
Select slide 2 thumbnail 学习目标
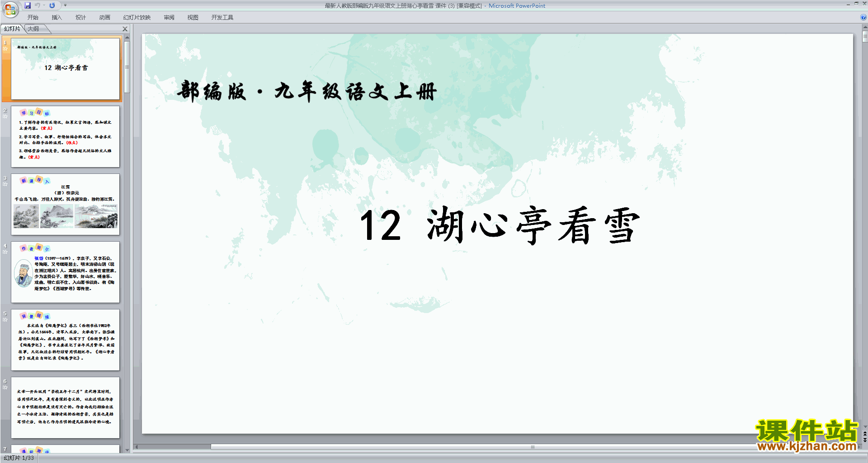[66, 136]
